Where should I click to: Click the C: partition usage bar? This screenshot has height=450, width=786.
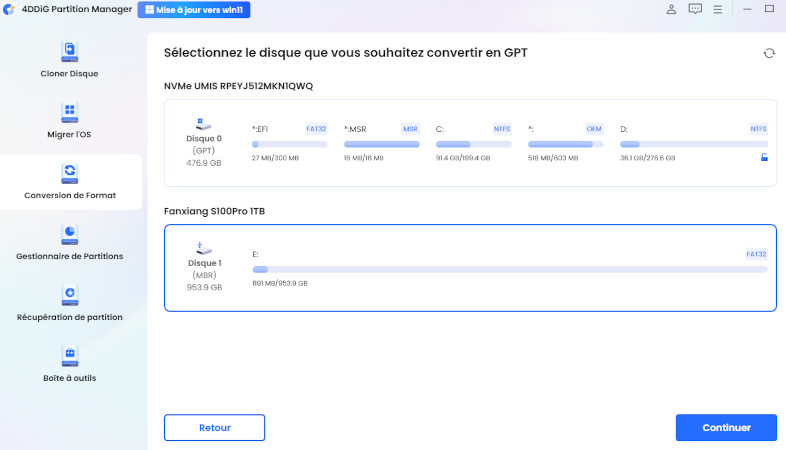tap(475, 144)
